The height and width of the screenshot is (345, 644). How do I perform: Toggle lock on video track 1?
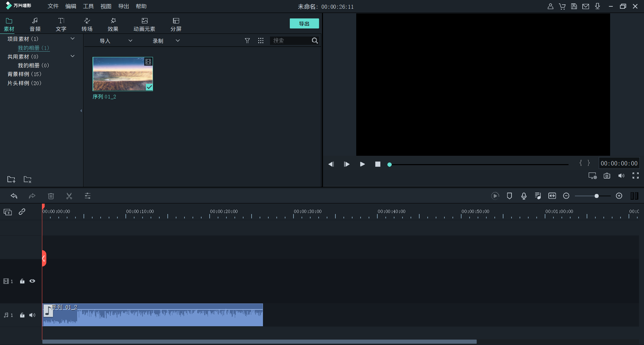pyautogui.click(x=22, y=281)
